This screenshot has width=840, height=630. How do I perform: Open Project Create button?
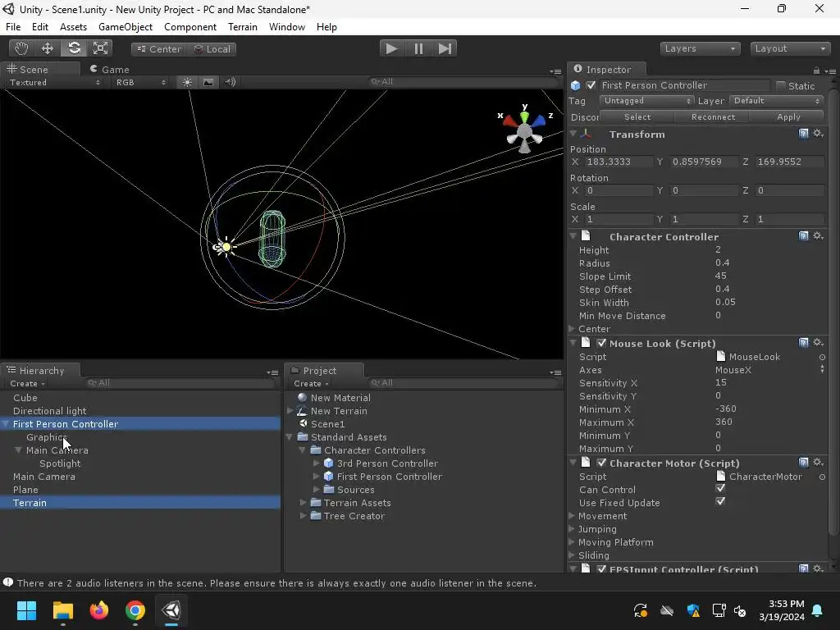pos(311,384)
